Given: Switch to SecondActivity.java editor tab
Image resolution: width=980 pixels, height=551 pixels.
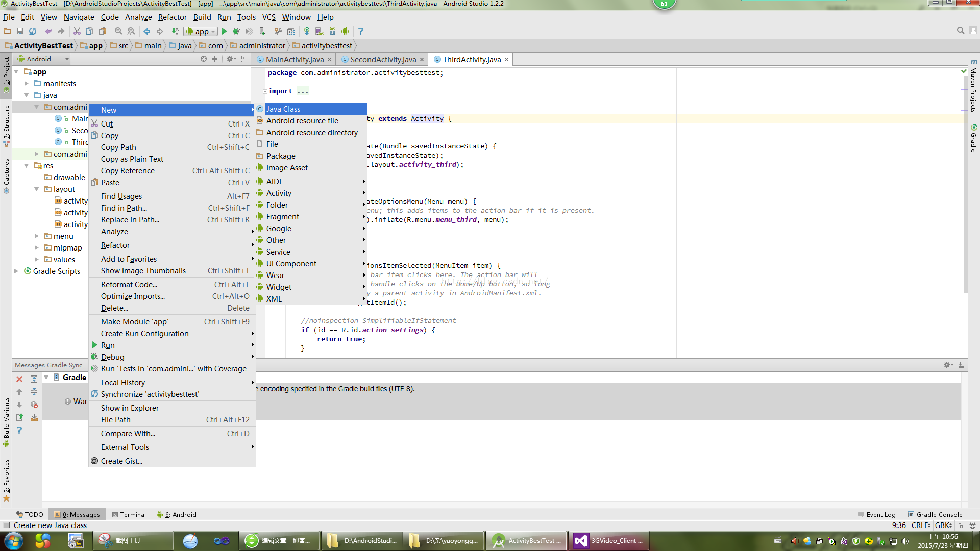Looking at the screenshot, I should coord(383,60).
